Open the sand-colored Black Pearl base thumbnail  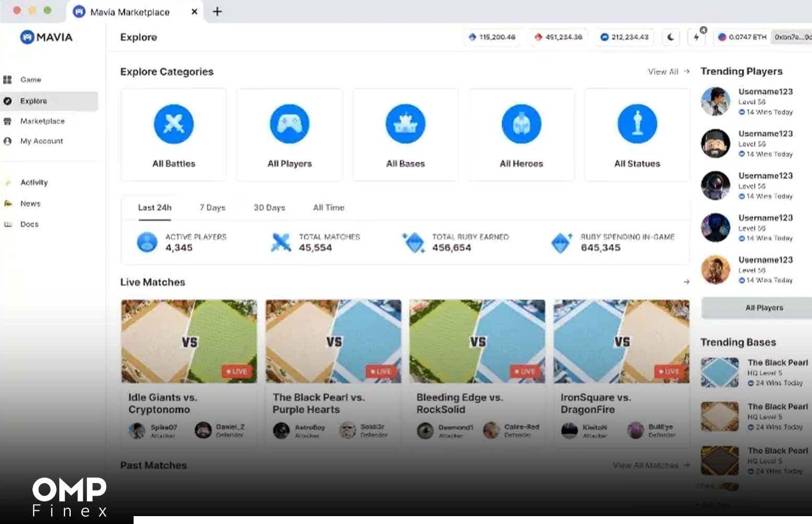(x=720, y=417)
